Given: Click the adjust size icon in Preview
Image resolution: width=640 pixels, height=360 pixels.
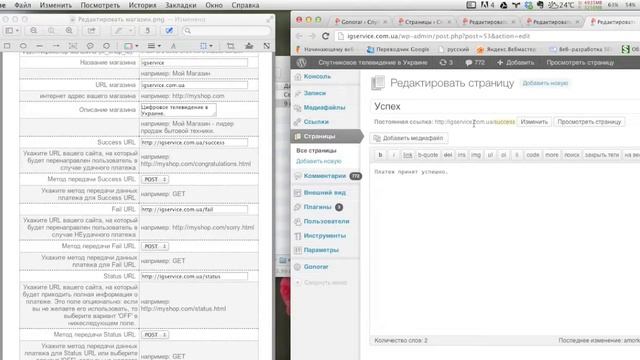Looking at the screenshot, I should click(x=267, y=46).
